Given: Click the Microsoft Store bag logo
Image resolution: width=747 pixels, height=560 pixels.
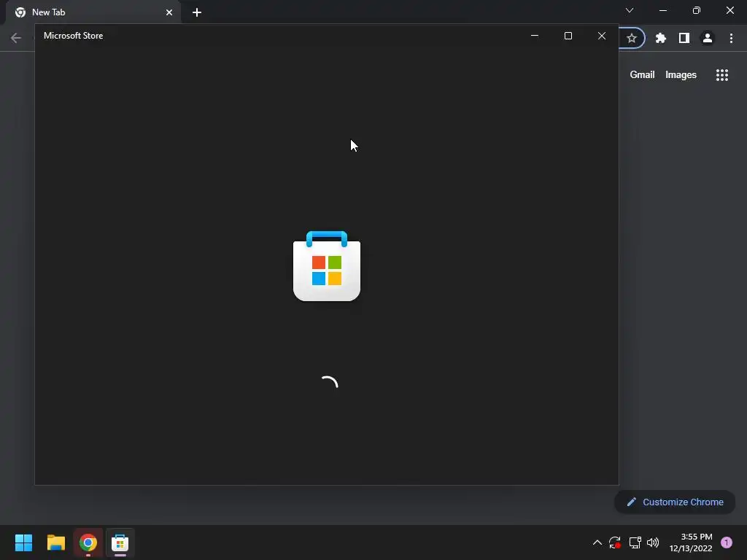Looking at the screenshot, I should [327, 266].
